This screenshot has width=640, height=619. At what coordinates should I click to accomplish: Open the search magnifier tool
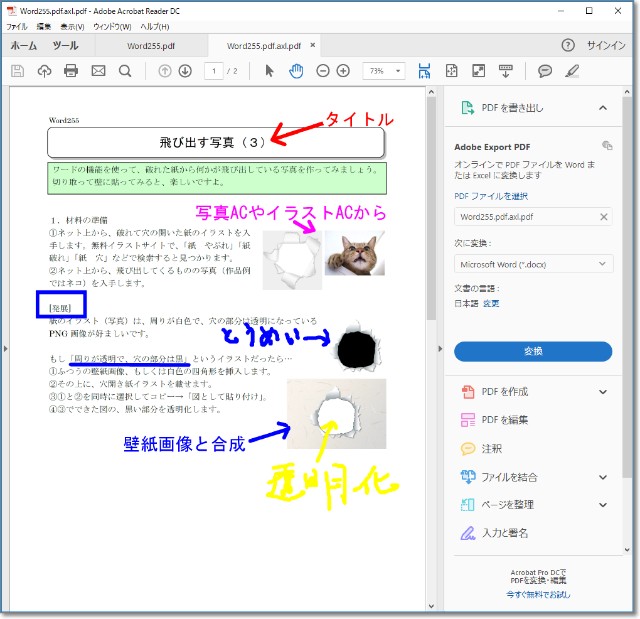pos(125,71)
